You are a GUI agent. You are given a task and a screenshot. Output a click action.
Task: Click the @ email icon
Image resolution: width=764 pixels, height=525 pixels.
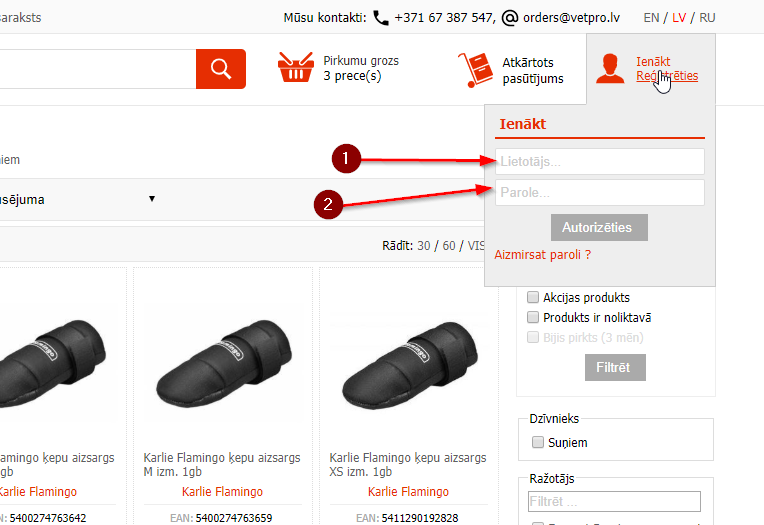[510, 18]
